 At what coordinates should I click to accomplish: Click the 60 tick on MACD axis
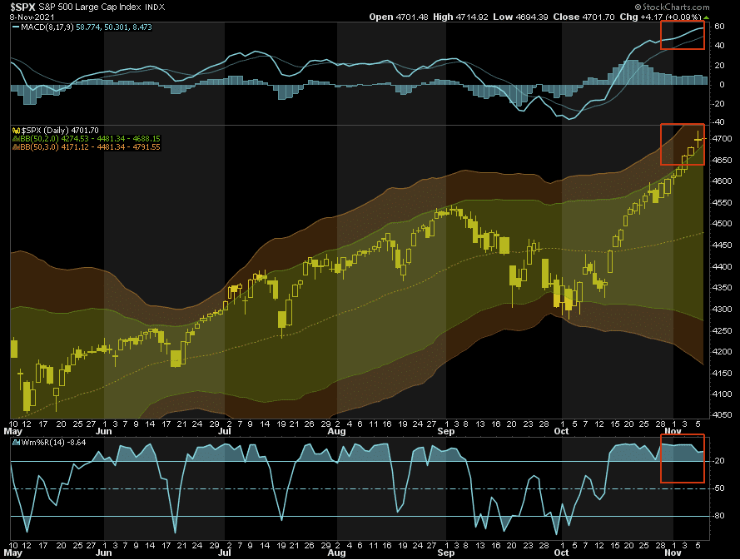[719, 27]
